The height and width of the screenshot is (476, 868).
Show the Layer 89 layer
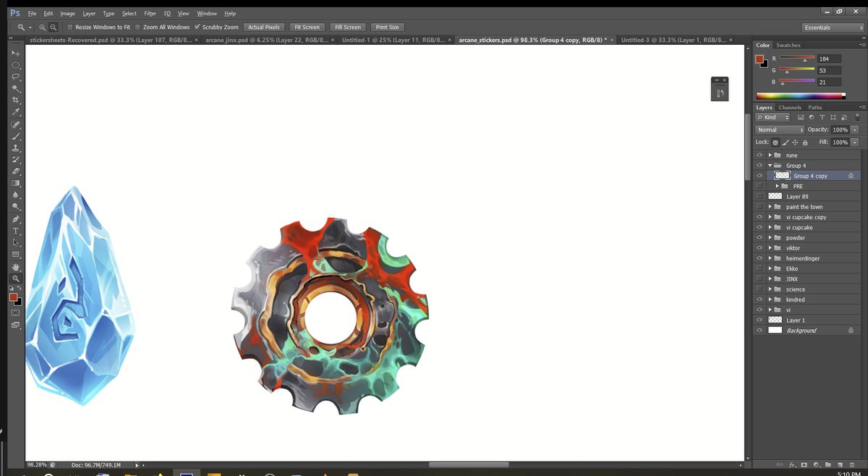759,196
